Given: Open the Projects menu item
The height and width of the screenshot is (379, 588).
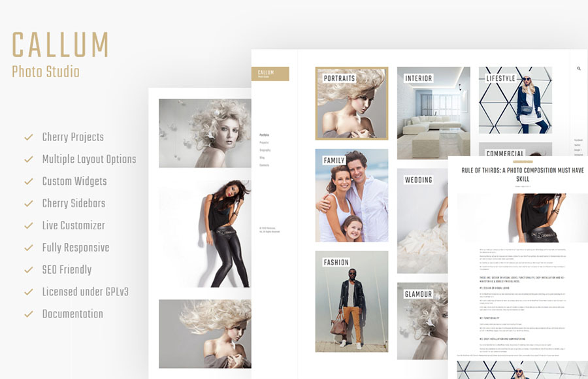Looking at the screenshot, I should [264, 142].
